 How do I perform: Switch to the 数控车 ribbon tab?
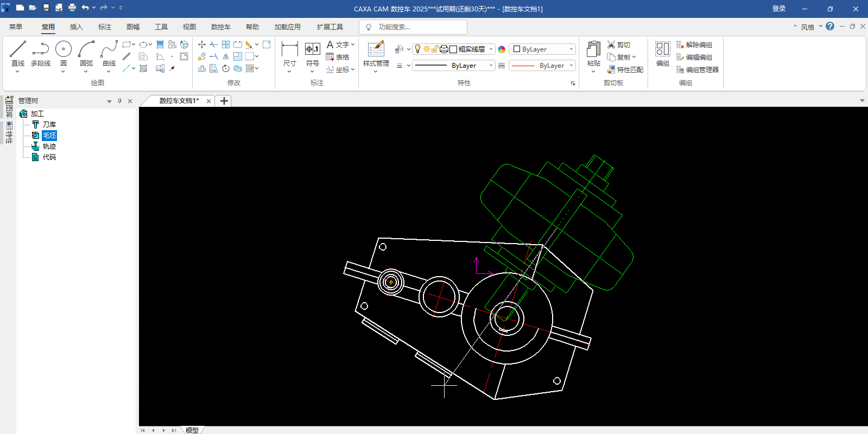(220, 27)
